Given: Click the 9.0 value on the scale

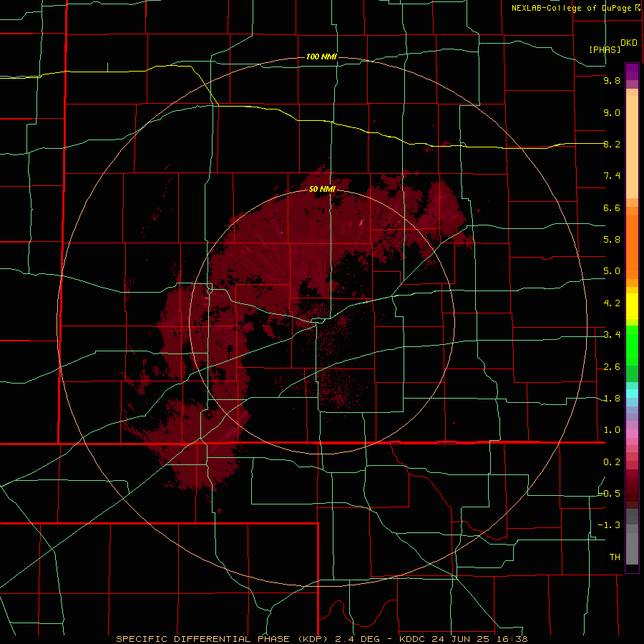Looking at the screenshot, I should pos(612,112).
